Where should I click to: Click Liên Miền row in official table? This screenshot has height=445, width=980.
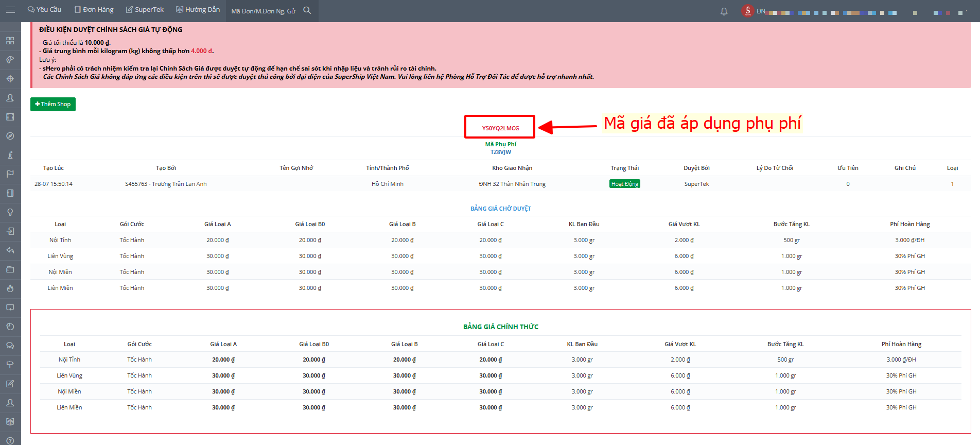(x=501, y=407)
